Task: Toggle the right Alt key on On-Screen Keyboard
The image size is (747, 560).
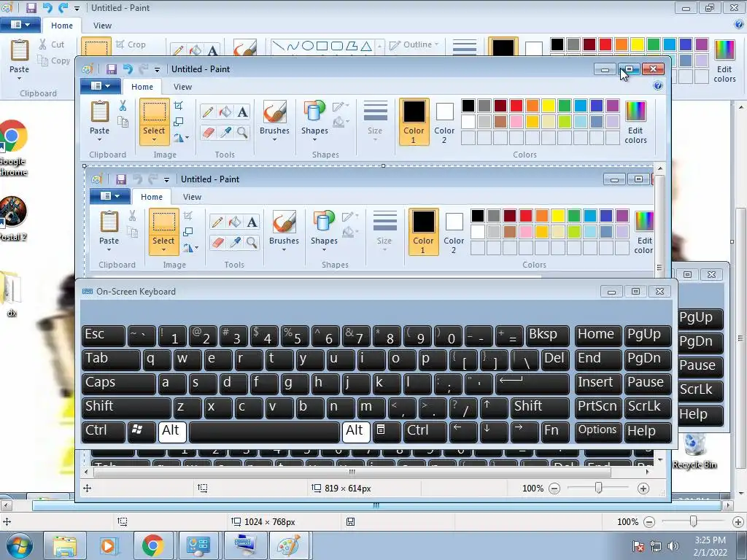Action: 355,431
